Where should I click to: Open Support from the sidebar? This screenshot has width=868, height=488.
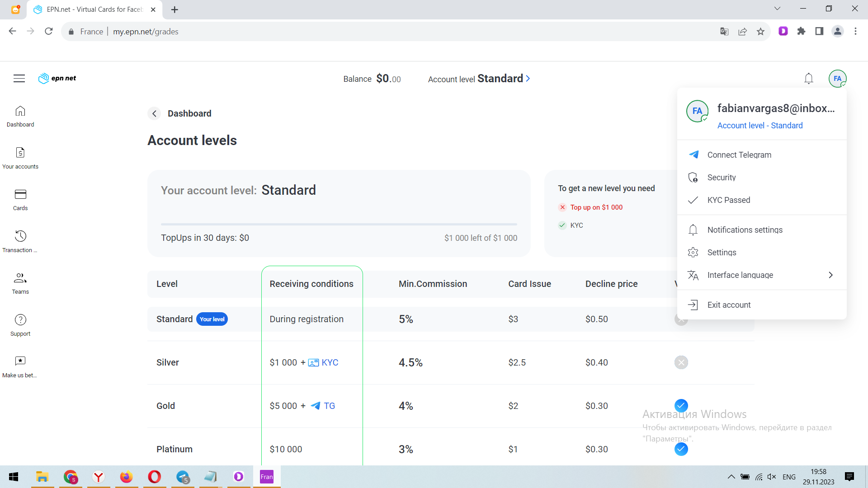(20, 325)
